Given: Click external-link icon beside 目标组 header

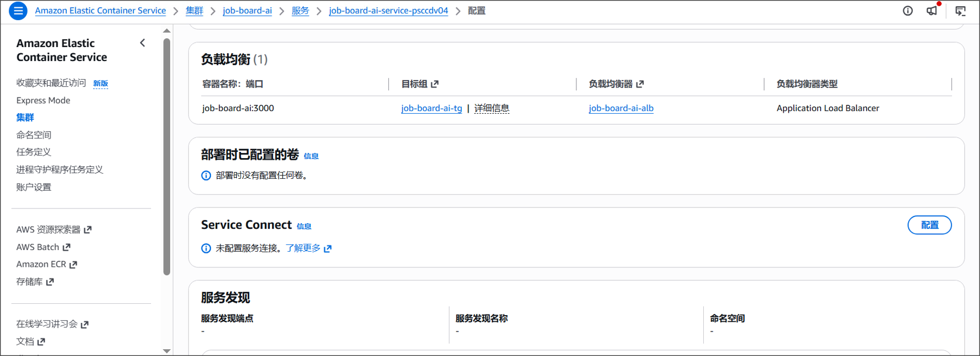Looking at the screenshot, I should 434,84.
